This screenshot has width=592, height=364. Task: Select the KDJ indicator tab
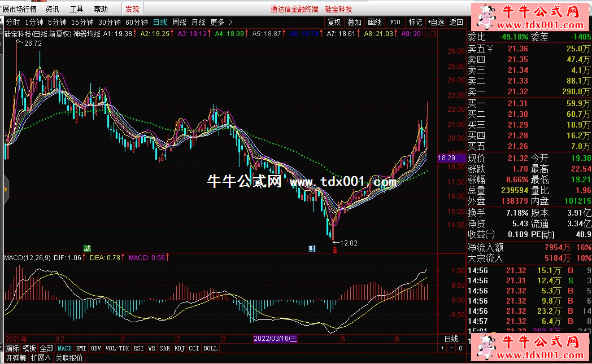[179, 348]
